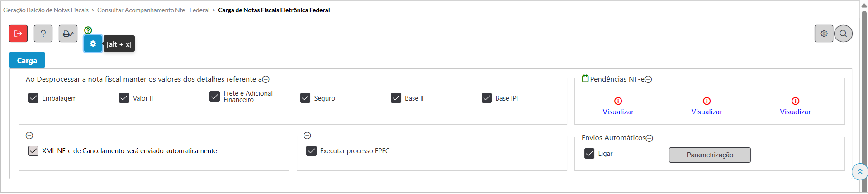Uncheck the Embalagem checkbox

(x=33, y=98)
